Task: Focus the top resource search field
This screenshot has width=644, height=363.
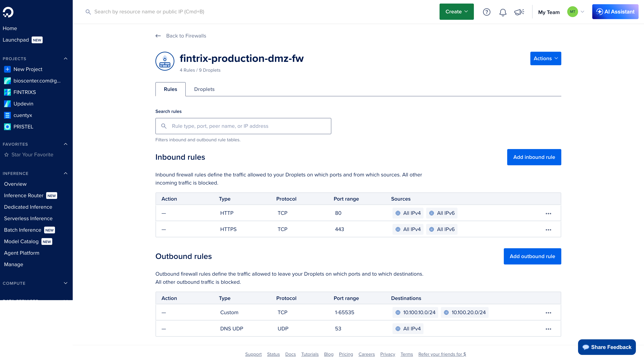Action: [149, 12]
